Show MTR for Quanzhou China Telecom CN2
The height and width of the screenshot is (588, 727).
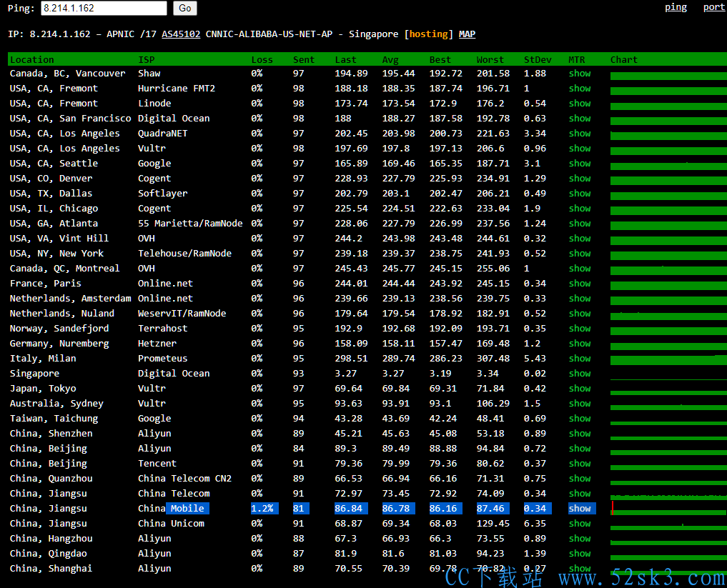[x=580, y=479]
